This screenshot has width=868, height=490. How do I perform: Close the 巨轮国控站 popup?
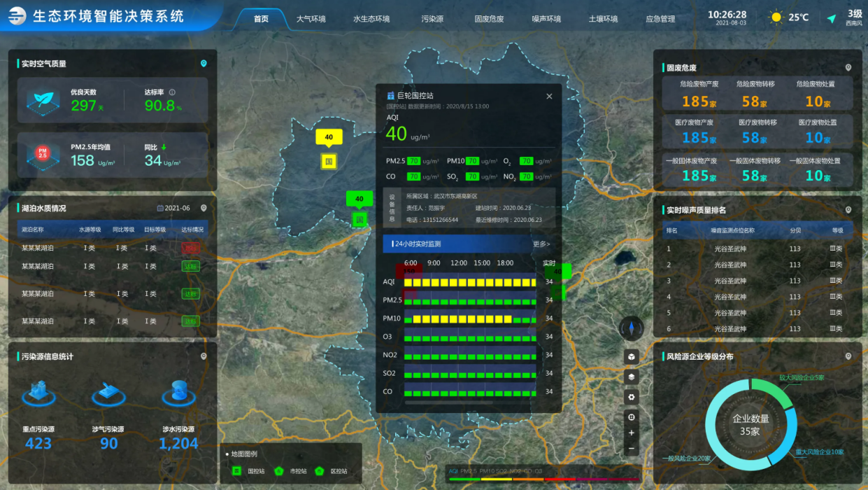point(549,97)
